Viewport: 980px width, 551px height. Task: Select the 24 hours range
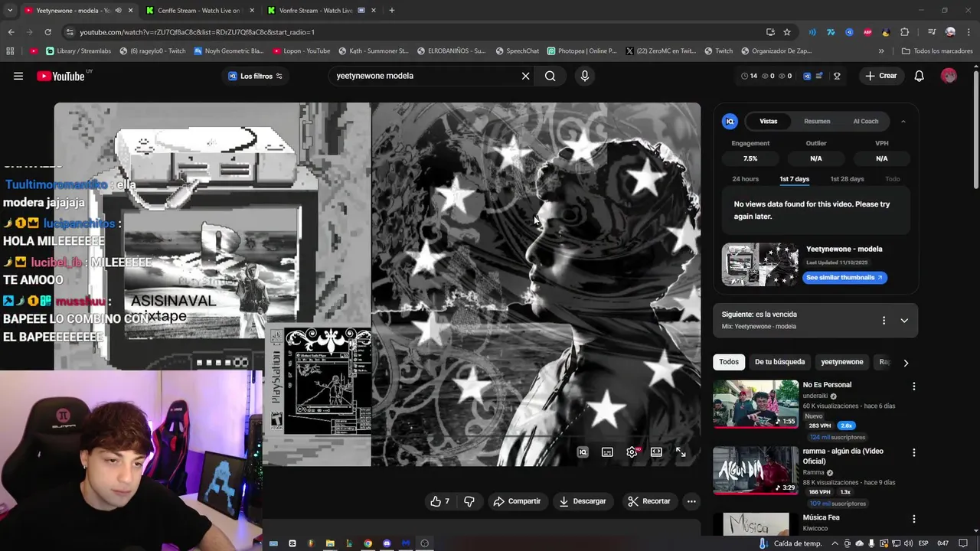pos(745,179)
